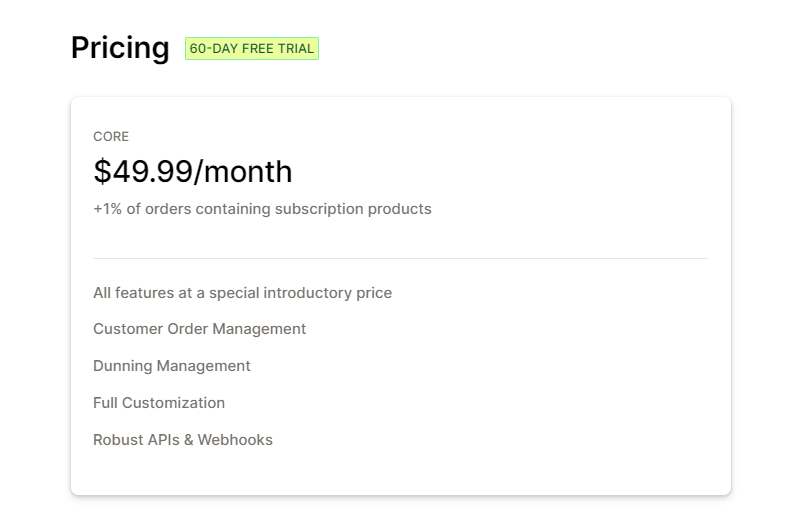Screen dimensions: 799x507
Task: Open the Customer Order Management feature
Action: (199, 329)
